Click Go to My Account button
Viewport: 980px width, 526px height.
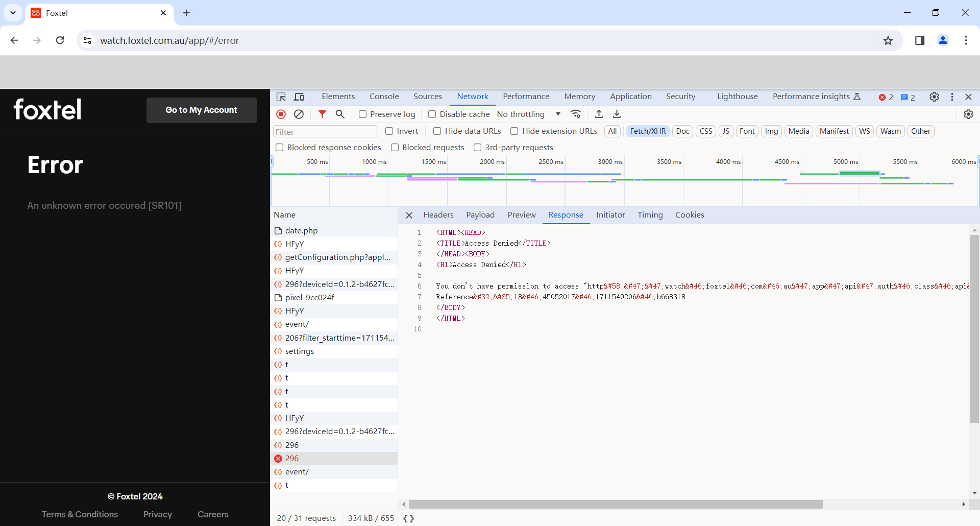tap(201, 110)
